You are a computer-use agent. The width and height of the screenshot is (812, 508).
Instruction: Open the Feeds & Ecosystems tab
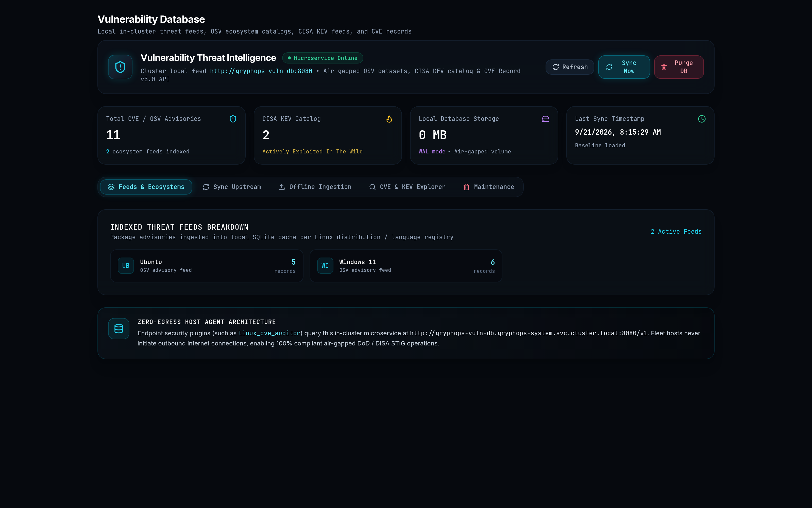click(x=146, y=187)
